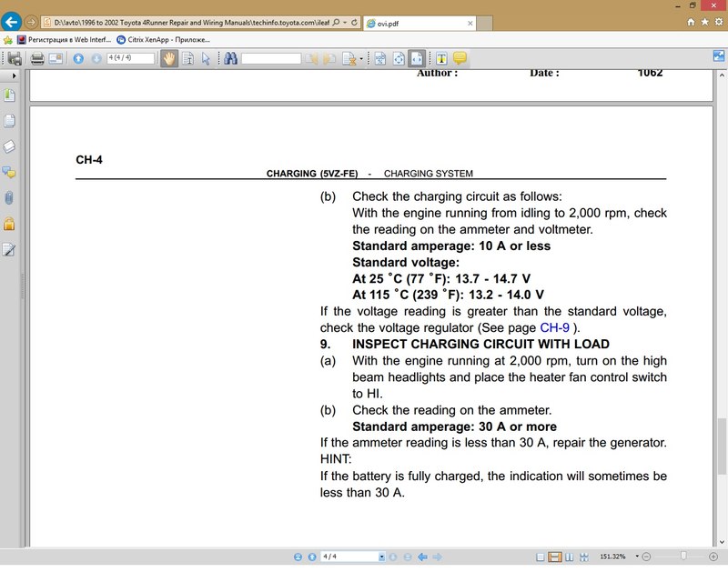The height and width of the screenshot is (582, 728).
Task: Switch to the ovi.pdf tab
Action: click(x=420, y=24)
